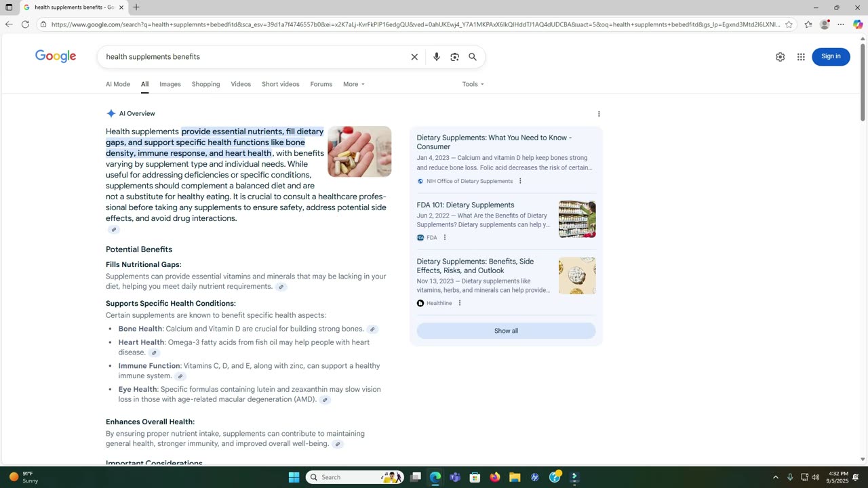Click Show all sources button

506,331
